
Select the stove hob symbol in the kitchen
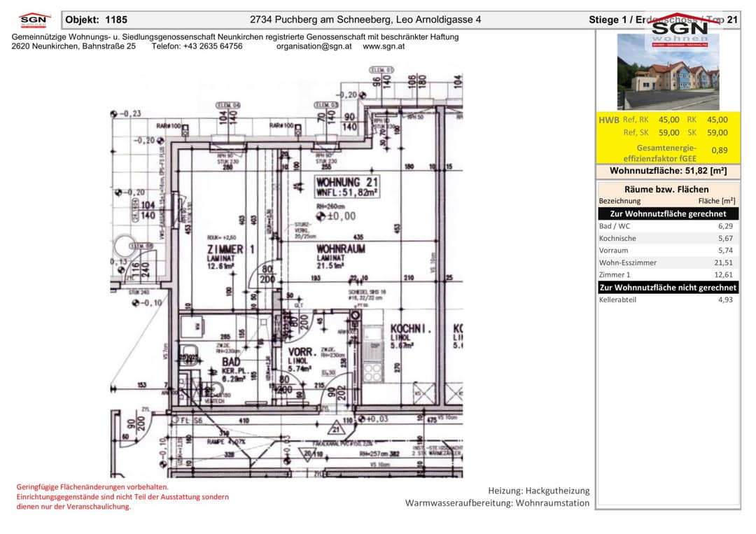(x=372, y=372)
